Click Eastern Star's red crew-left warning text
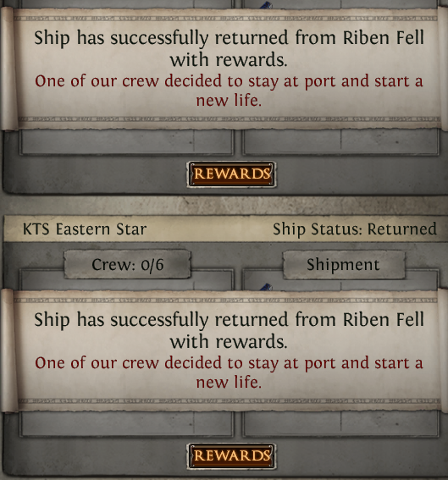Screen dimensions: 448x480 (229, 372)
